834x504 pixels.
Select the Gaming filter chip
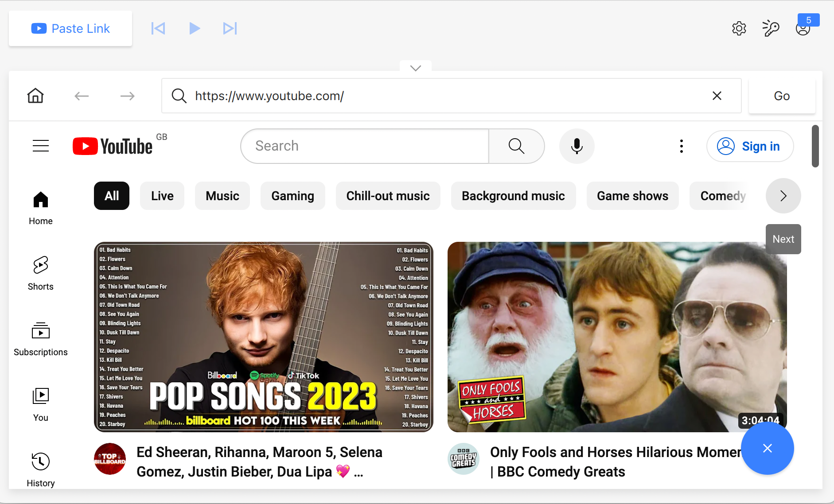click(293, 196)
